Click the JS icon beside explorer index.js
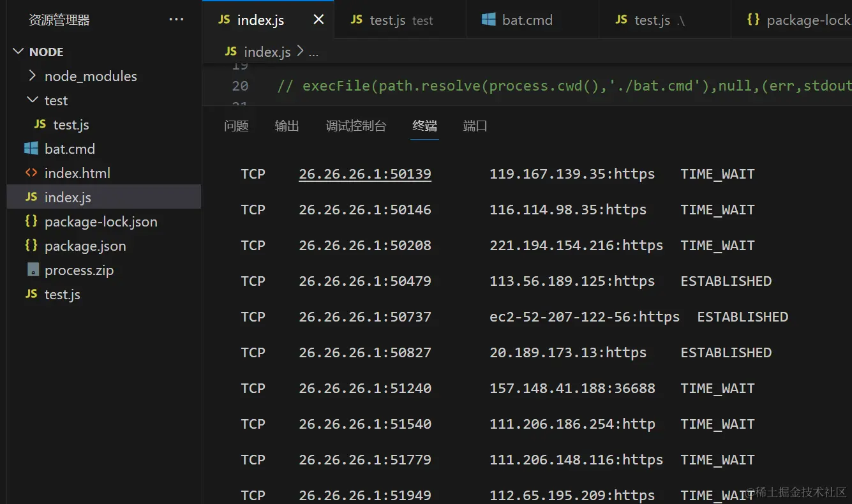Image resolution: width=852 pixels, height=504 pixels. (x=31, y=197)
